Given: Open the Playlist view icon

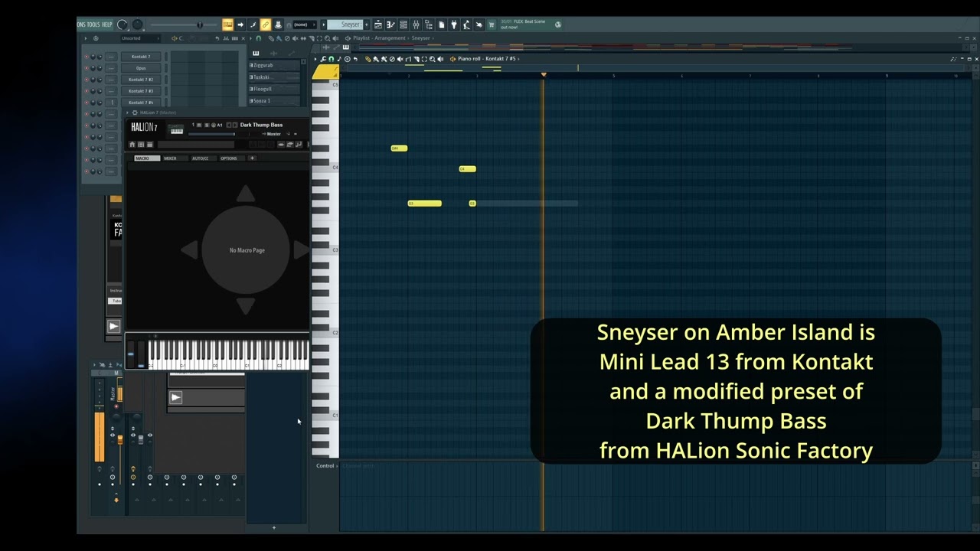Looking at the screenshot, I should (378, 24).
